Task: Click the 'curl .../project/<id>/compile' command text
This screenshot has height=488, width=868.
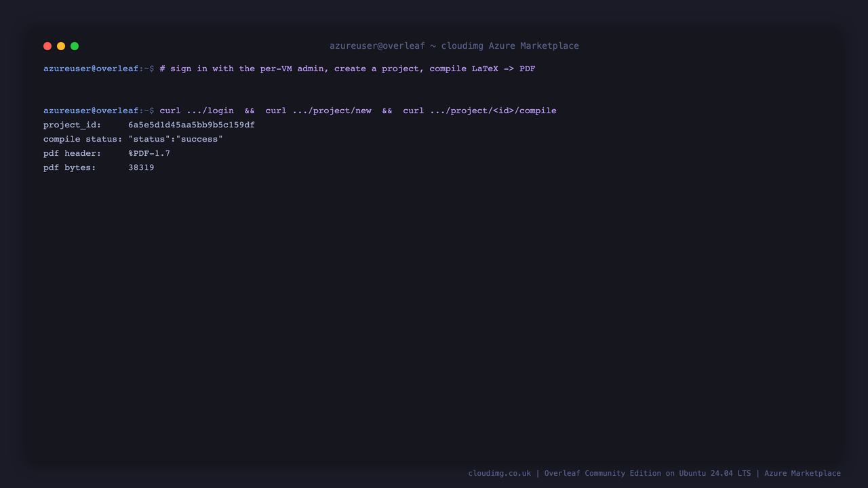Action: click(x=479, y=110)
